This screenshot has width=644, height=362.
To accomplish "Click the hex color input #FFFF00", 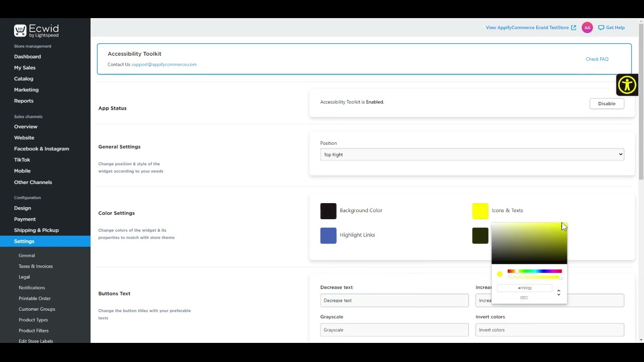I will coord(525,288).
